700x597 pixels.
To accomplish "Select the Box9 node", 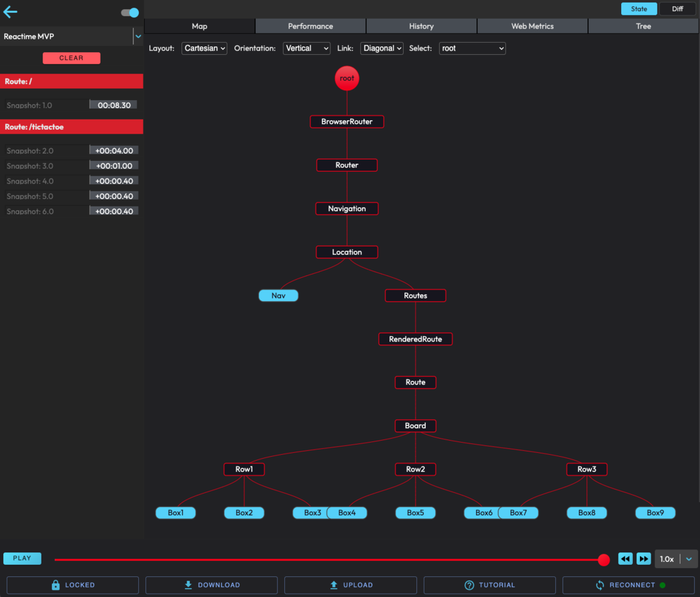I will click(x=655, y=513).
